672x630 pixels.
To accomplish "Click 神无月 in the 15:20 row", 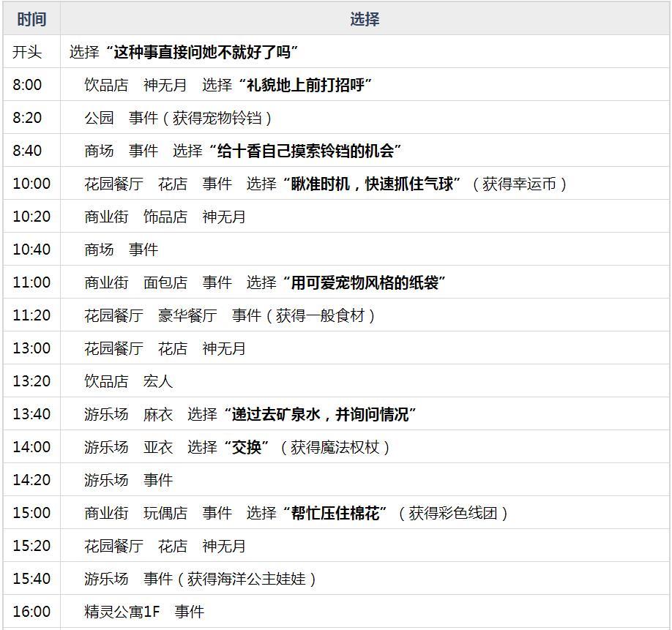I will pyautogui.click(x=224, y=546).
